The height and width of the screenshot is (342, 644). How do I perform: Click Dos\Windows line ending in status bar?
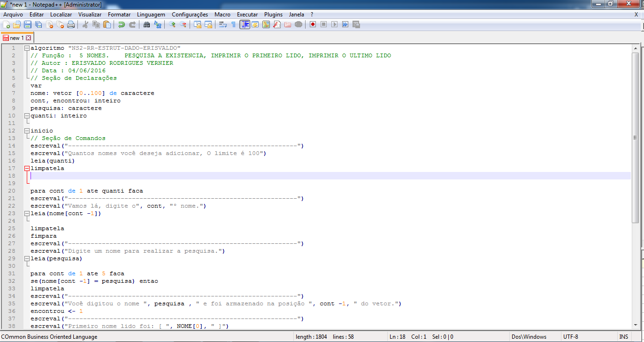pyautogui.click(x=529, y=337)
